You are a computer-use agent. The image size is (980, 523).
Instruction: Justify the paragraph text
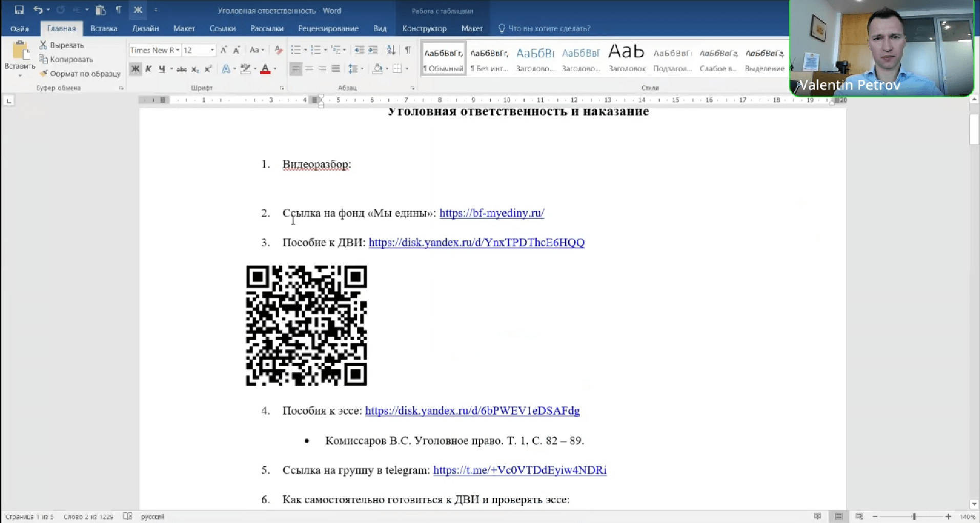pyautogui.click(x=336, y=69)
